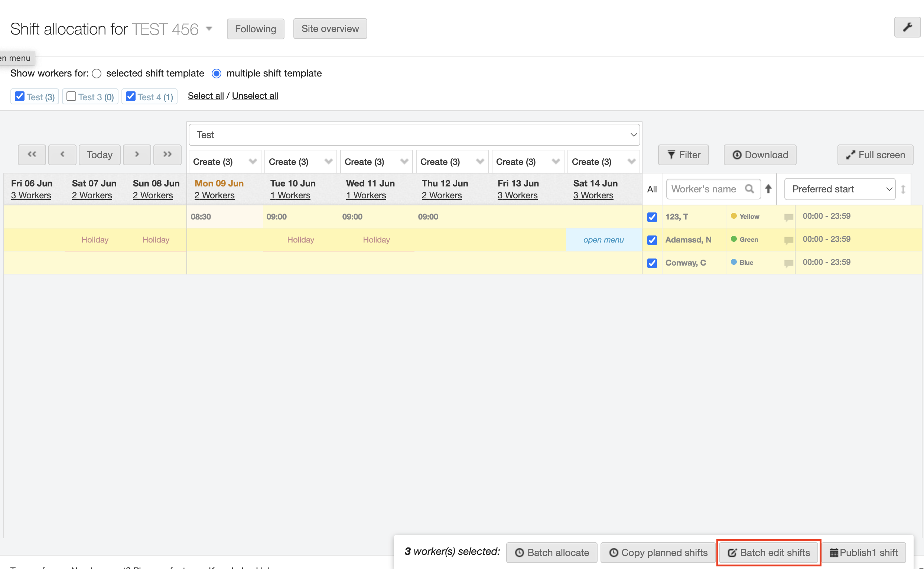924x569 pixels.
Task: Jump back with double-left arrow button
Action: (x=32, y=155)
